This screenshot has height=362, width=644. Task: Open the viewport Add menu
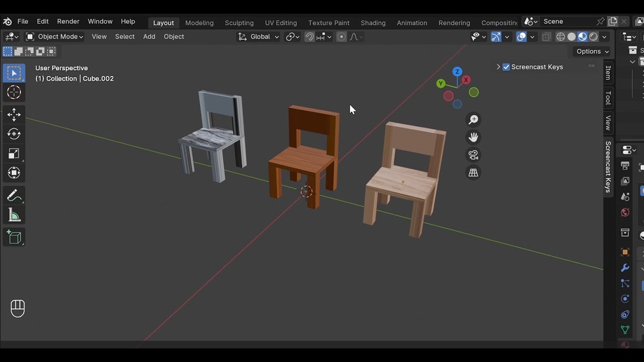pos(149,37)
